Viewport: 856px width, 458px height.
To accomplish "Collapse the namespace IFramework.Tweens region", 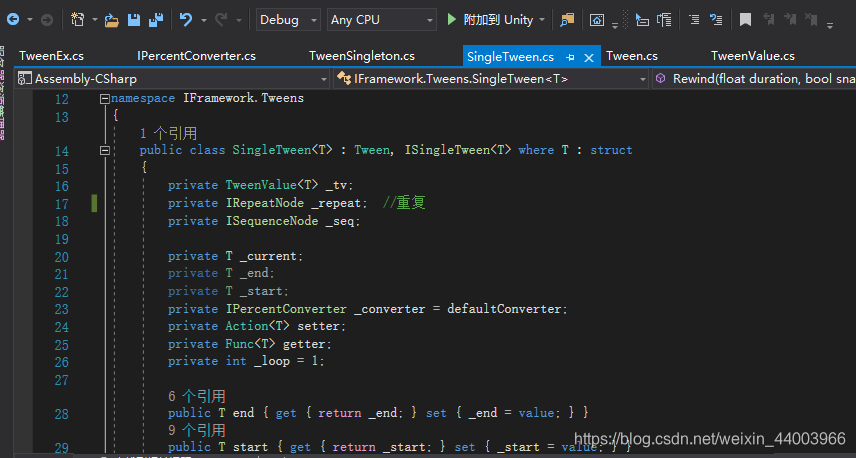I will 105,99.
